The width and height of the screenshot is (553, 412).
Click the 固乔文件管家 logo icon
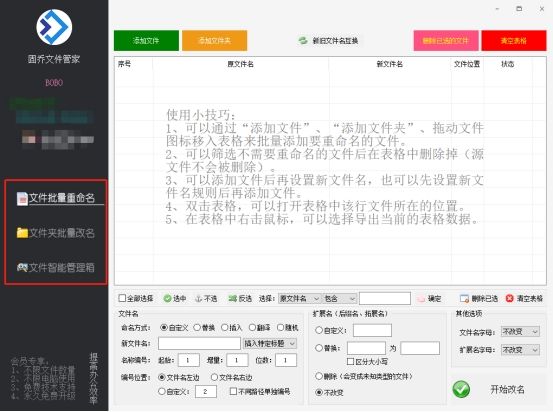pos(54,27)
